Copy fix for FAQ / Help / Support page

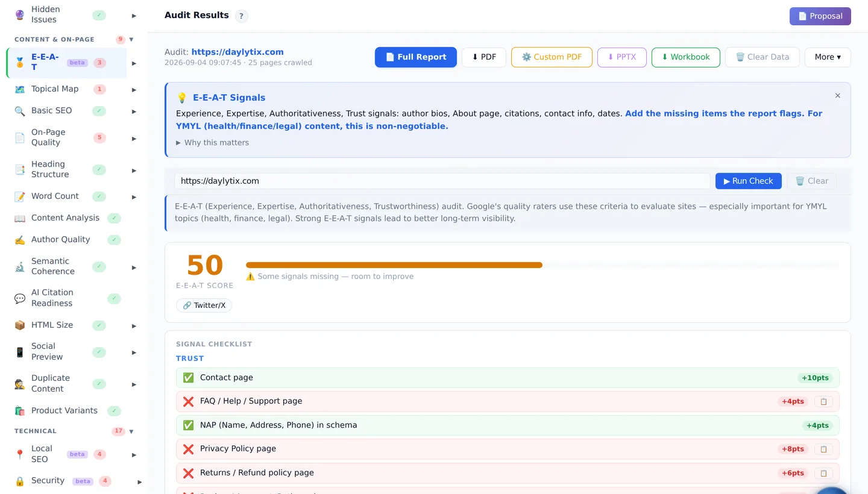coord(823,401)
